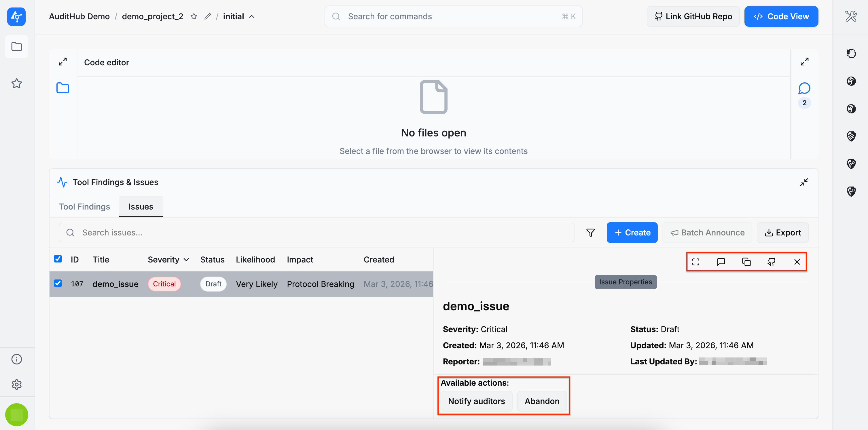Viewport: 868px width, 430px height.
Task: Expand the code editor panel from the left arrow
Action: (63, 62)
